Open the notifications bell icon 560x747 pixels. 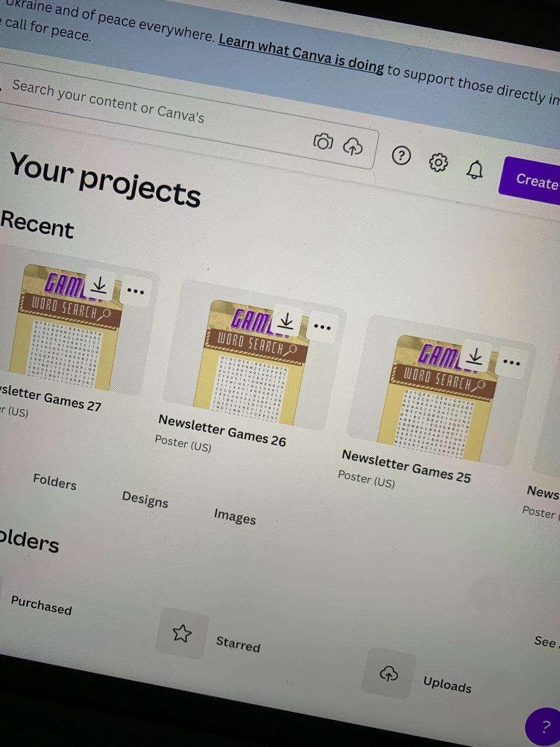tap(475, 170)
